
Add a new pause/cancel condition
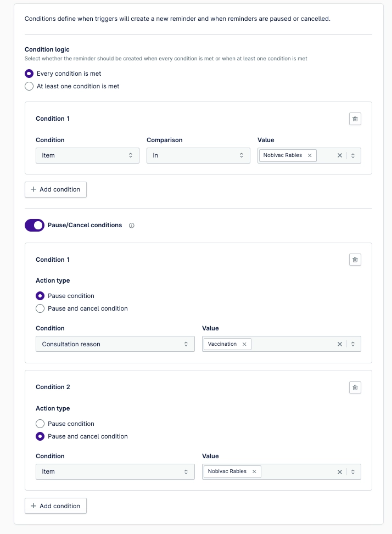[x=55, y=505]
